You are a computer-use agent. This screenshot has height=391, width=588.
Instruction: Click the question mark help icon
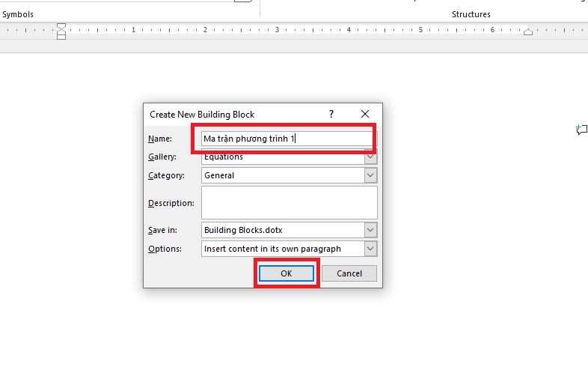coord(331,114)
